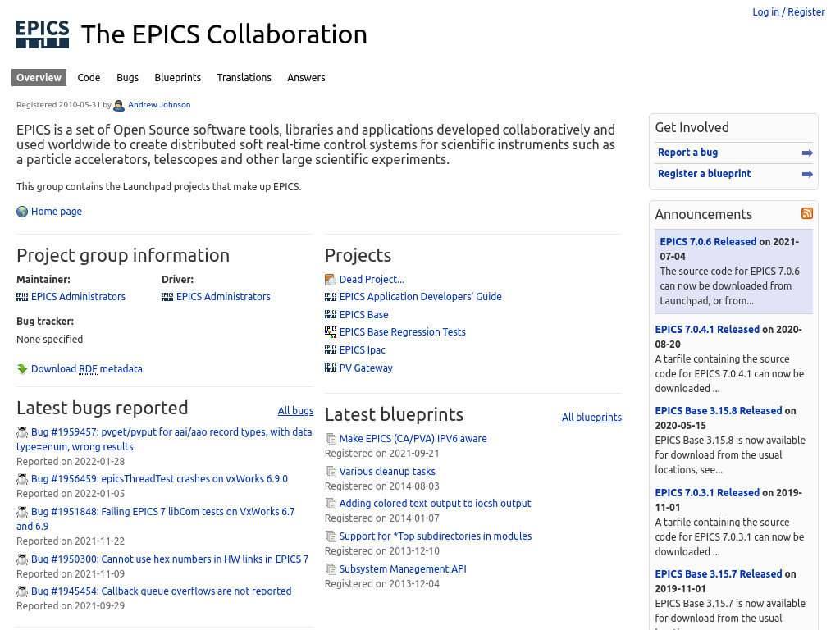Open the Home page link
The image size is (840, 630).
click(57, 212)
